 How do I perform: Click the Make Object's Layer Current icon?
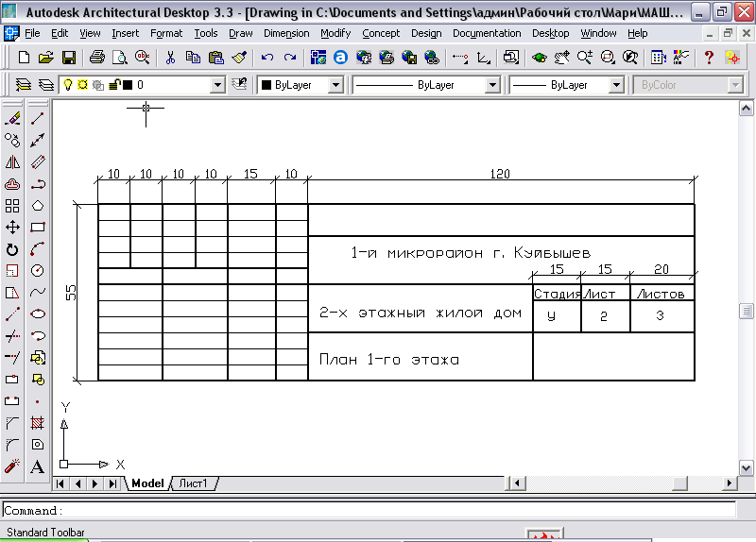pos(239,85)
